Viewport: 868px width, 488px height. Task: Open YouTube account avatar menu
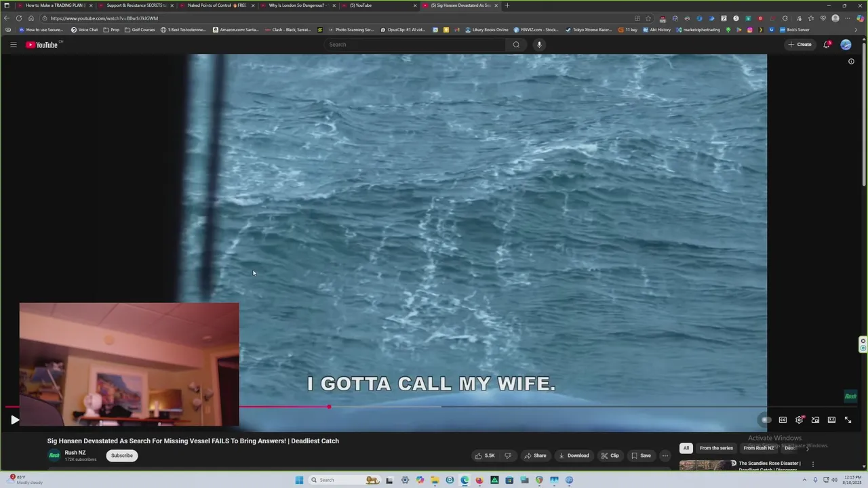click(846, 45)
